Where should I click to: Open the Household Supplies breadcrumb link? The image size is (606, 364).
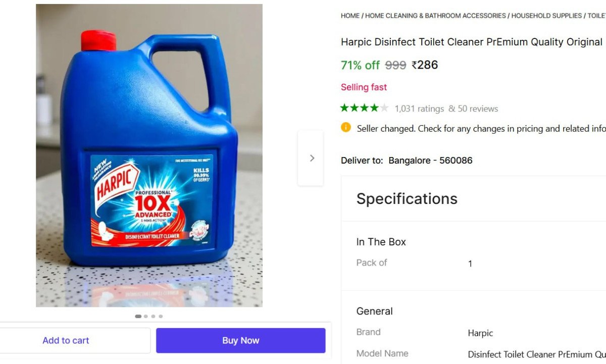[x=546, y=16]
